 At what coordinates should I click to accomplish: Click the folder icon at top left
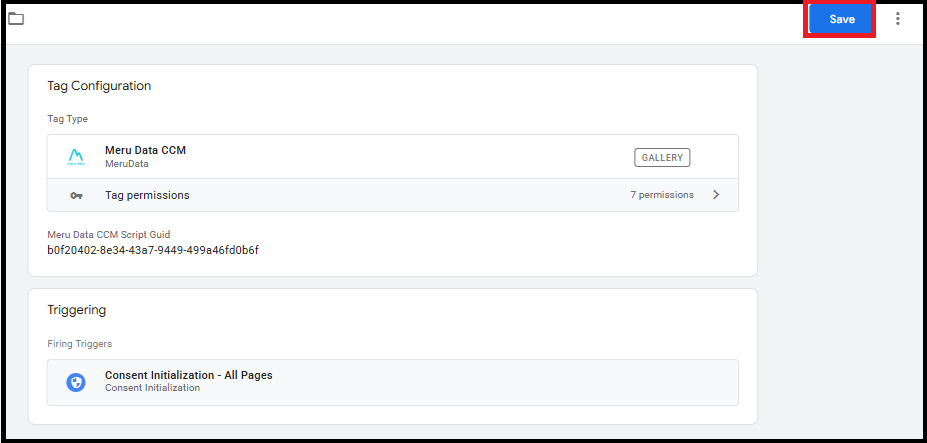coord(16,19)
